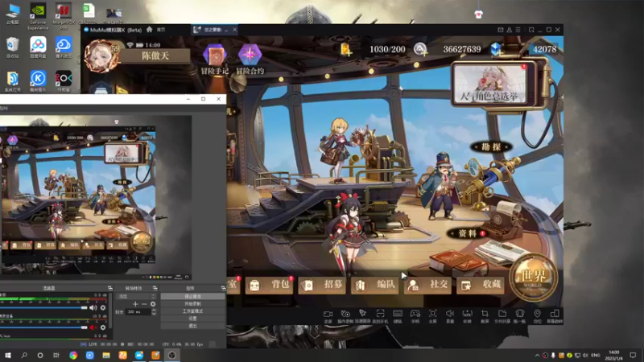Viewport: 644px width, 362px height.
Task: Click the transition duration 300 ms field
Action: [138, 312]
